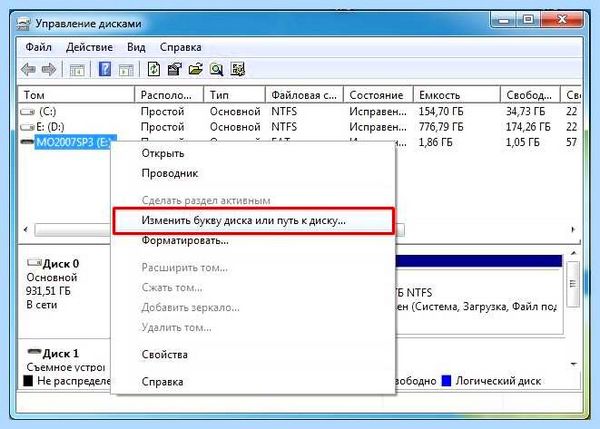Click drive icon beside (C:) volume

[x=28, y=112]
